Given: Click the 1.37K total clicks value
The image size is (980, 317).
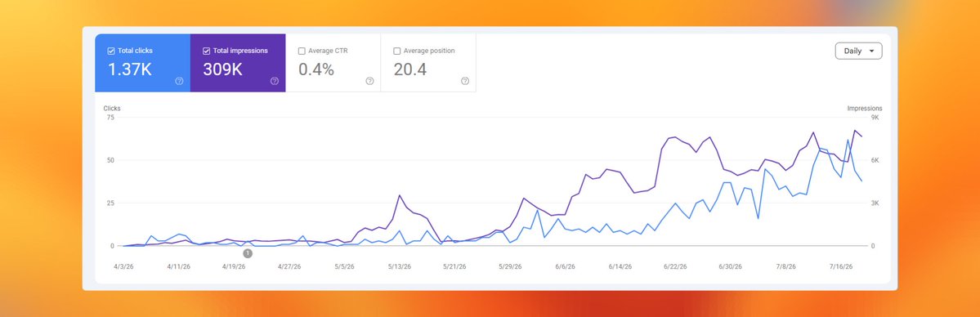Looking at the screenshot, I should [x=130, y=69].
